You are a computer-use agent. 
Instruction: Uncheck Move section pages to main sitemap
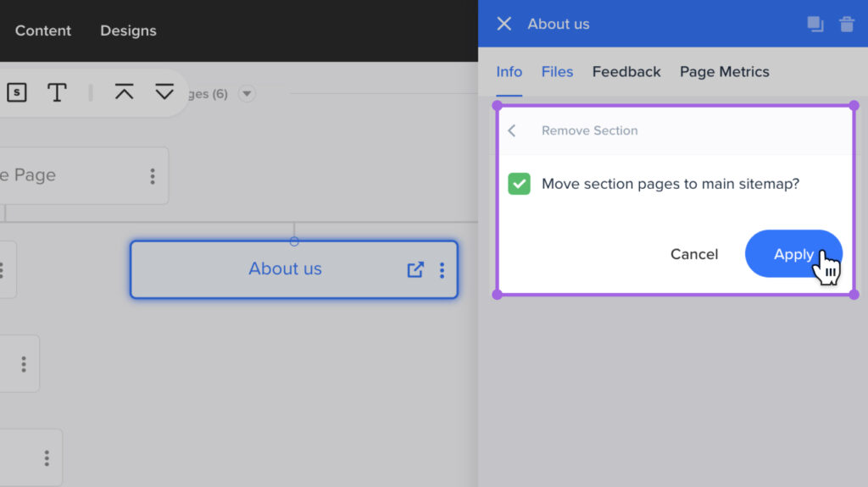519,184
